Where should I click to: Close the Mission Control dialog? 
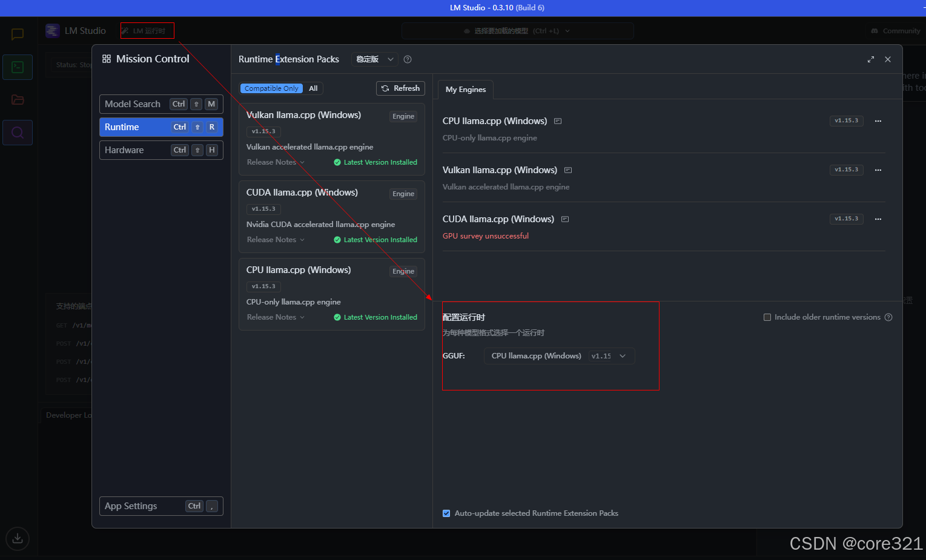click(888, 59)
